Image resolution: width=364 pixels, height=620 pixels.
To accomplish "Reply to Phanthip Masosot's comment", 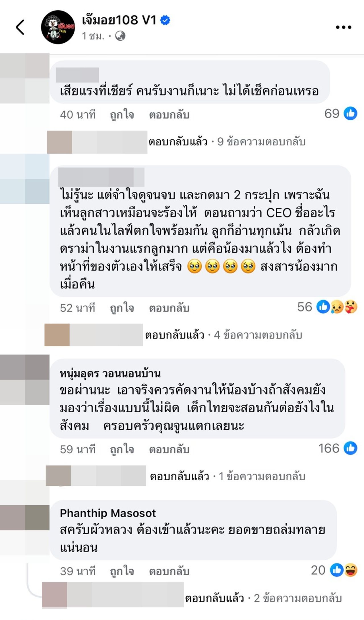I will point(169,571).
